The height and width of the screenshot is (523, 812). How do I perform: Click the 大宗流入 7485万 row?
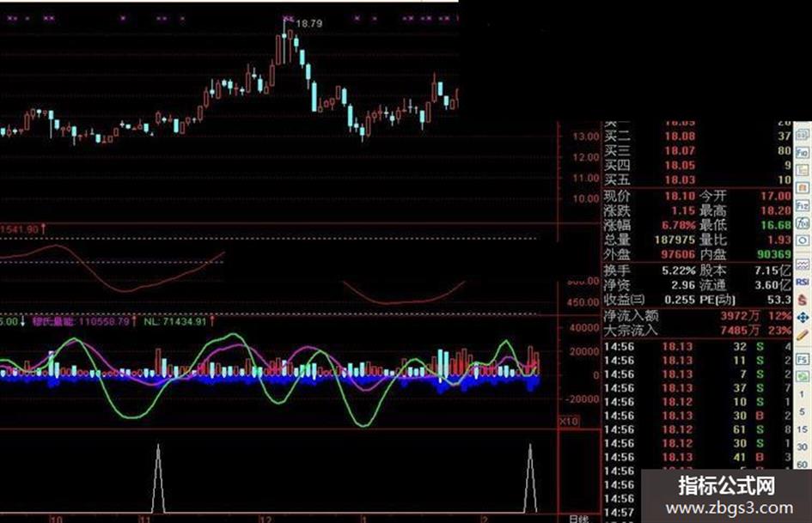698,330
